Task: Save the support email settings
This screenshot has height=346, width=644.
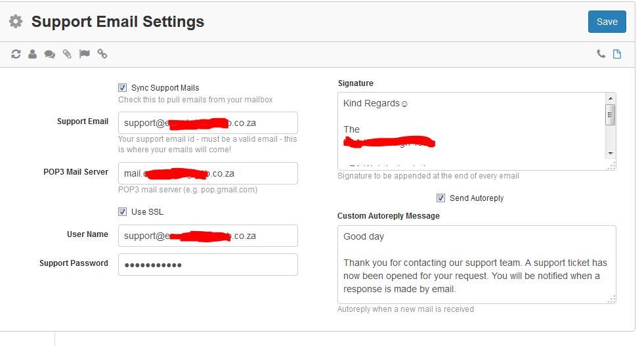Action: tap(607, 22)
